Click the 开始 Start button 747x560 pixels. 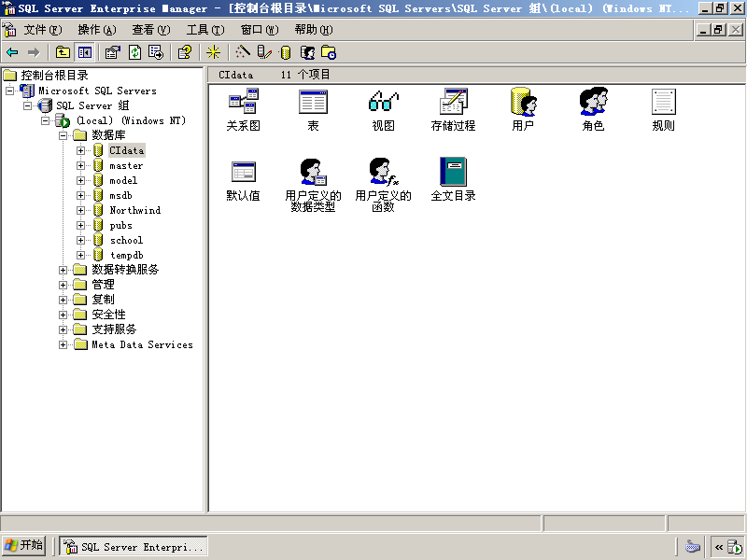pos(24,546)
